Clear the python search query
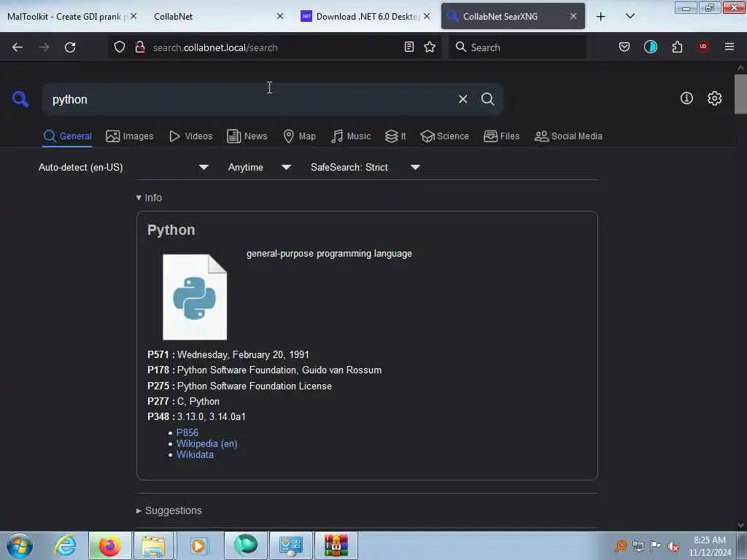The image size is (747, 560). 462,99
